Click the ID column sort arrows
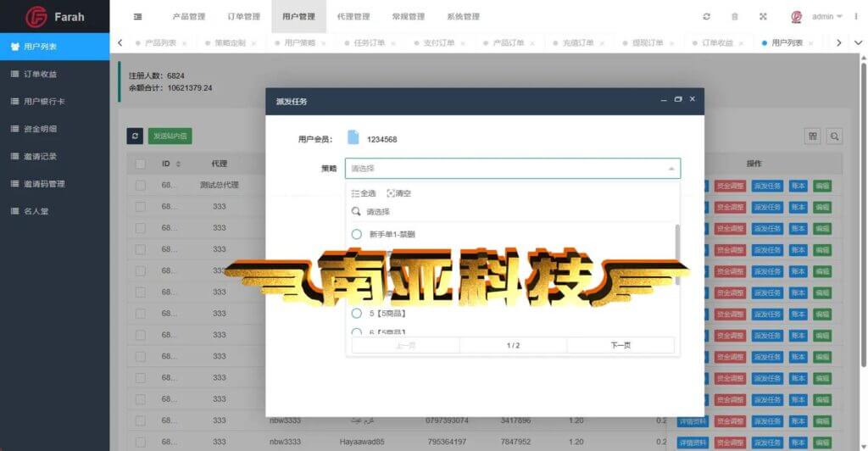This screenshot has width=868, height=451. [178, 164]
